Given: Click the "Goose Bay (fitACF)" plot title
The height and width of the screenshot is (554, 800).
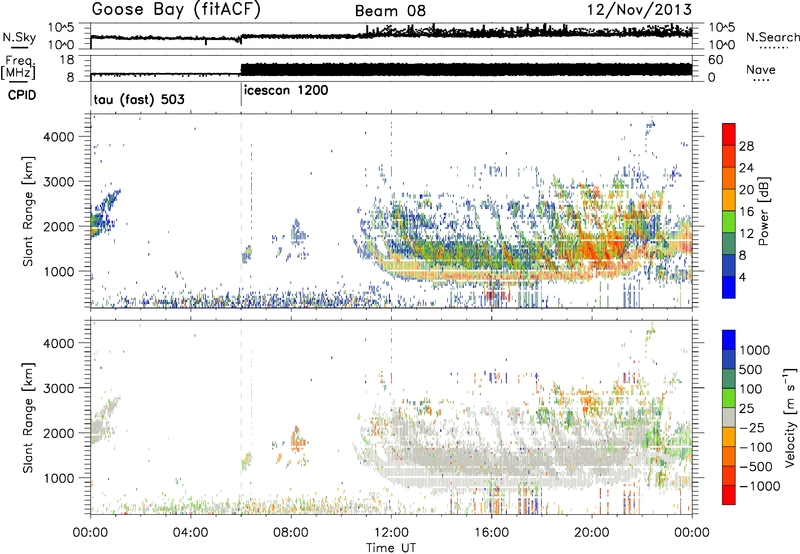Looking at the screenshot, I should pyautogui.click(x=176, y=10).
